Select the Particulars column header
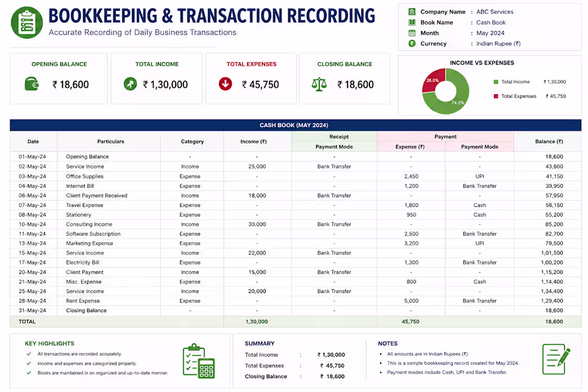Image resolution: width=588 pixels, height=392 pixels. [x=111, y=141]
